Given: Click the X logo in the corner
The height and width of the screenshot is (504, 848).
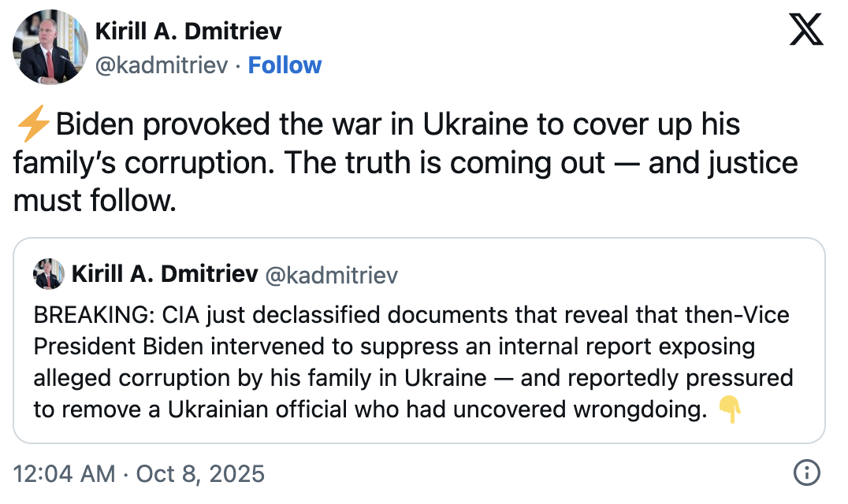Looking at the screenshot, I should tap(805, 31).
